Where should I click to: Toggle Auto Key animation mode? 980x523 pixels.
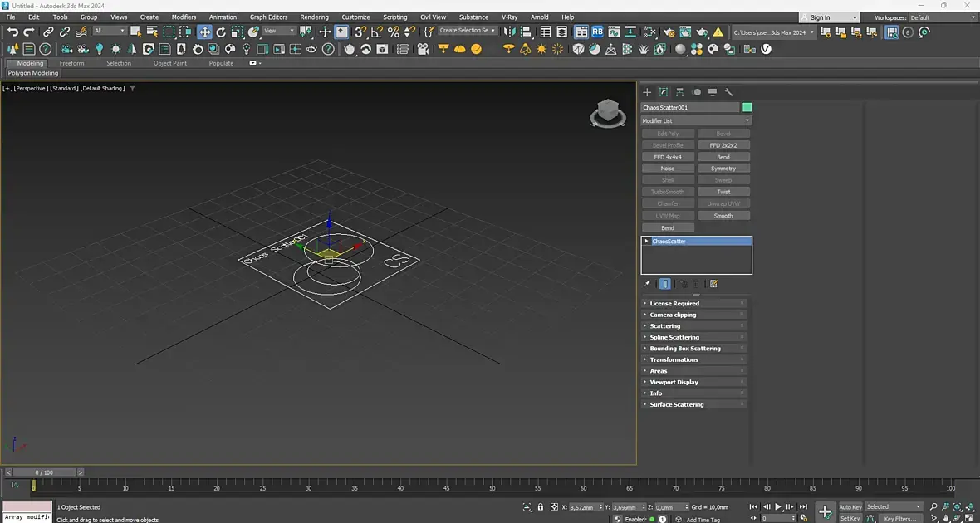(850, 507)
